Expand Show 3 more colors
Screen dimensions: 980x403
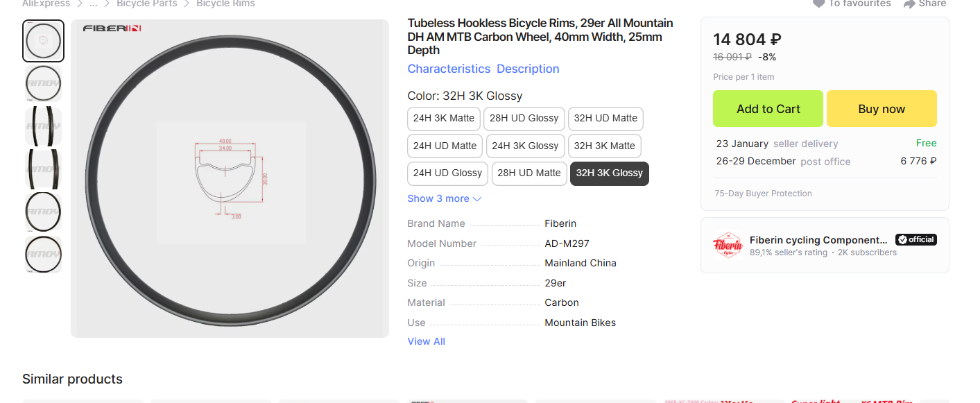point(444,199)
